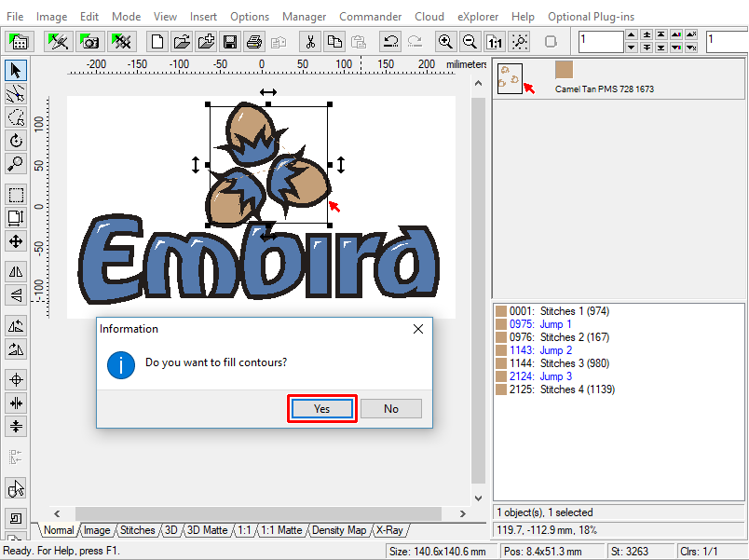749x560 pixels.
Task: Click the scissors Cut icon
Action: pos(310,42)
